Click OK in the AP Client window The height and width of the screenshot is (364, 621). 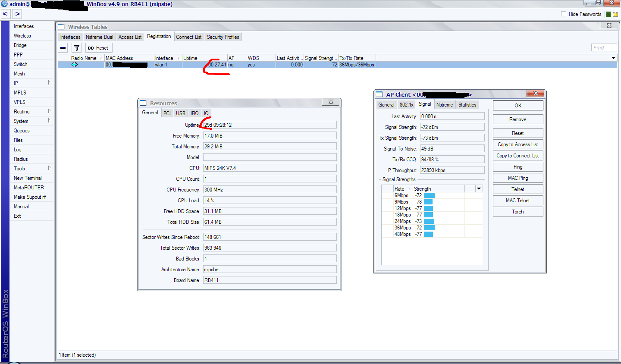(x=518, y=106)
